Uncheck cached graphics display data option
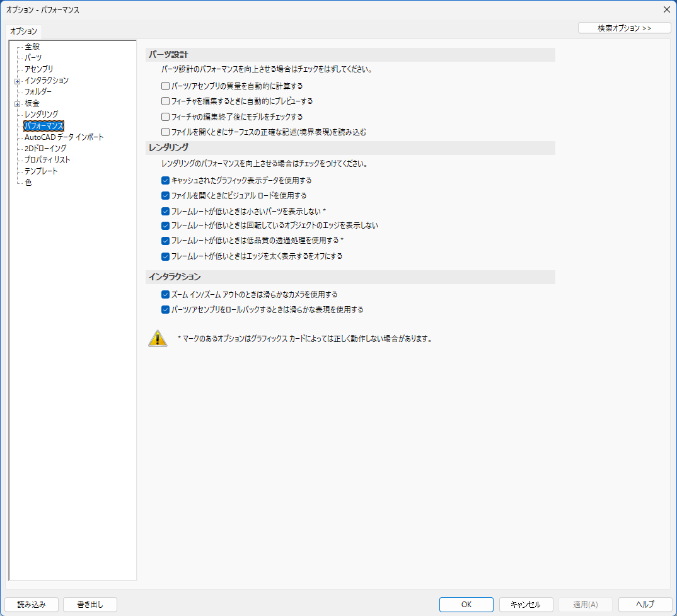The height and width of the screenshot is (616, 677). click(165, 180)
